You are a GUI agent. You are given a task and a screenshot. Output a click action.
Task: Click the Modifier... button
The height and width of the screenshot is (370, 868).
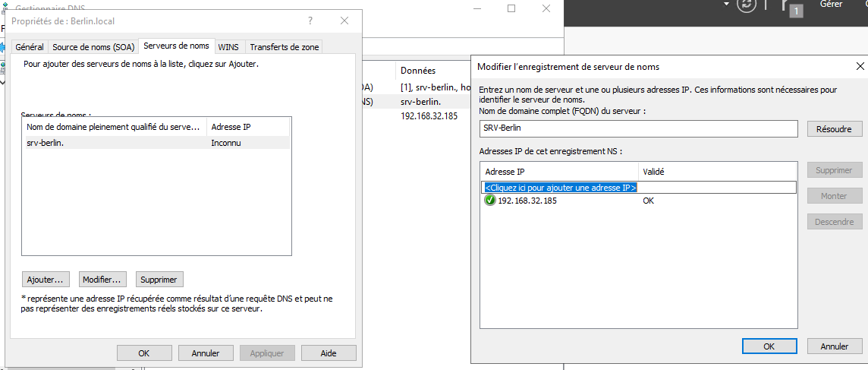point(102,280)
